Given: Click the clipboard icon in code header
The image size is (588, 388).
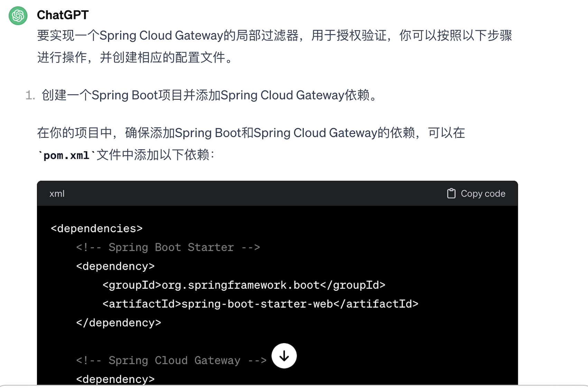Looking at the screenshot, I should pyautogui.click(x=451, y=193).
